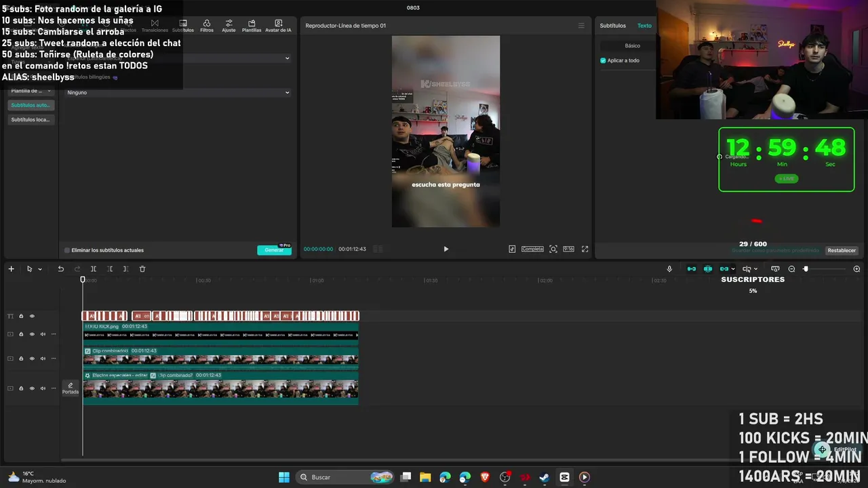Click the timeline playhead marker
Viewport: 868px width, 488px height.
(83, 279)
